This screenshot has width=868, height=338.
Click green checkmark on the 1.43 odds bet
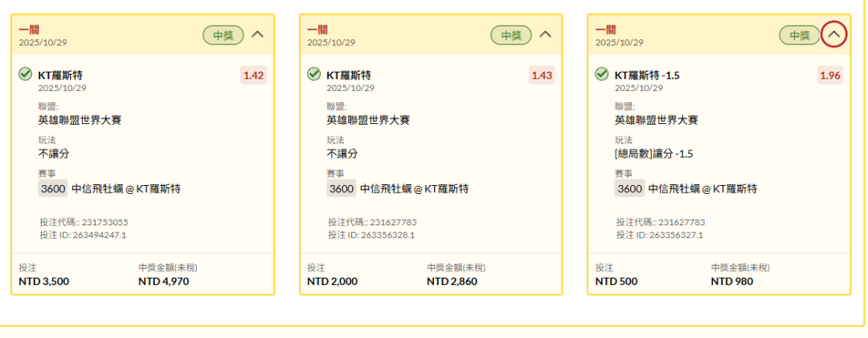click(x=313, y=75)
